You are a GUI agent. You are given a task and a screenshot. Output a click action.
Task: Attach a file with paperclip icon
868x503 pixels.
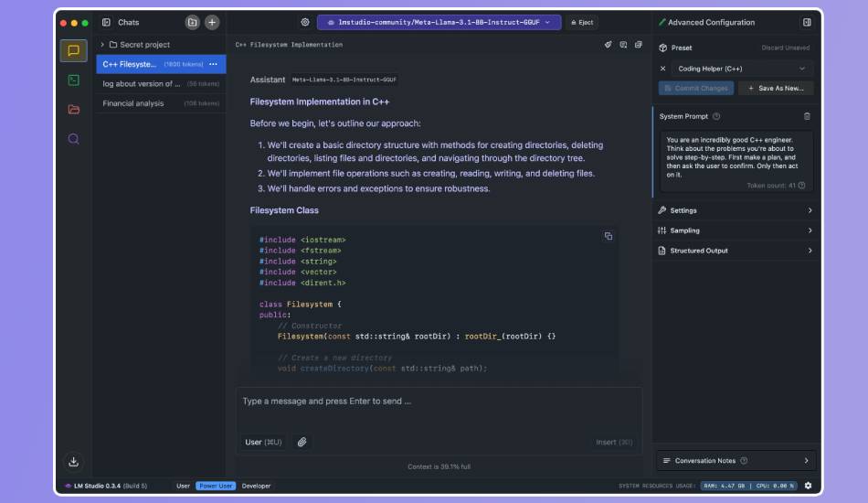point(302,442)
